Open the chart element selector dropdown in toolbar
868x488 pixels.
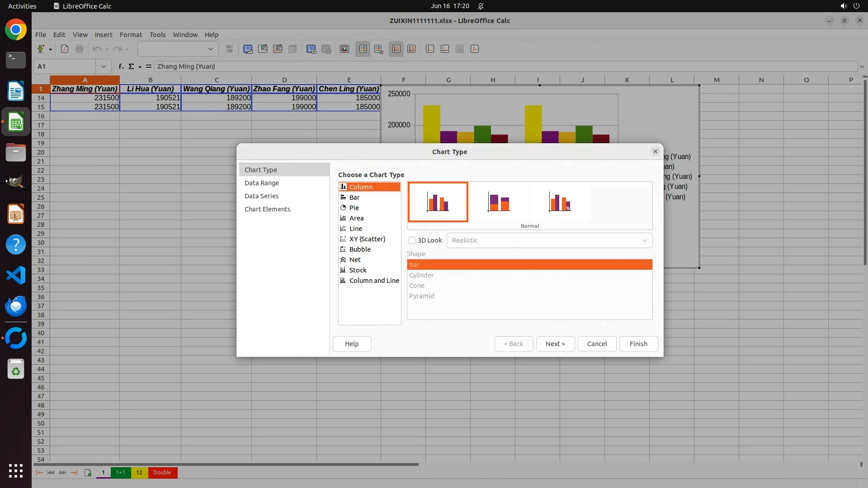[210, 49]
